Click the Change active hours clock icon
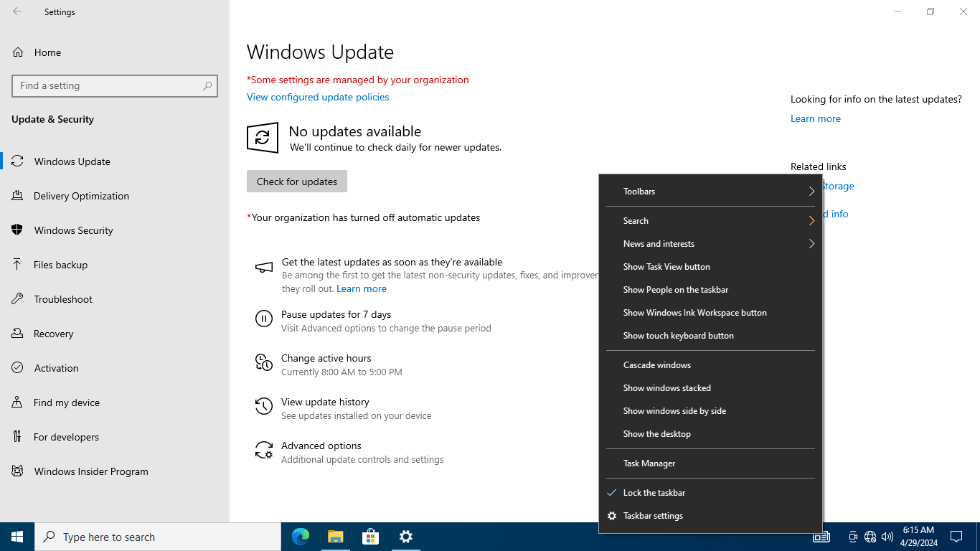The width and height of the screenshot is (980, 551). click(264, 363)
